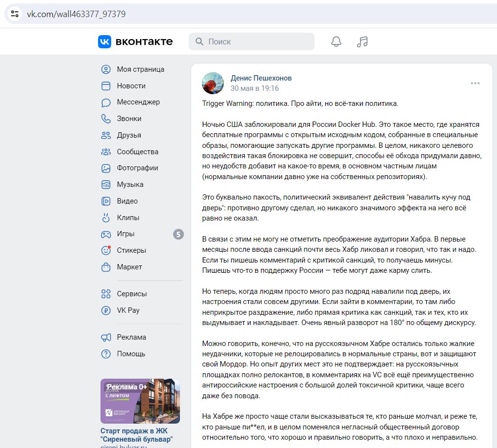Click the Сообщества group icon
This screenshot has height=448, width=497.
[x=106, y=152]
